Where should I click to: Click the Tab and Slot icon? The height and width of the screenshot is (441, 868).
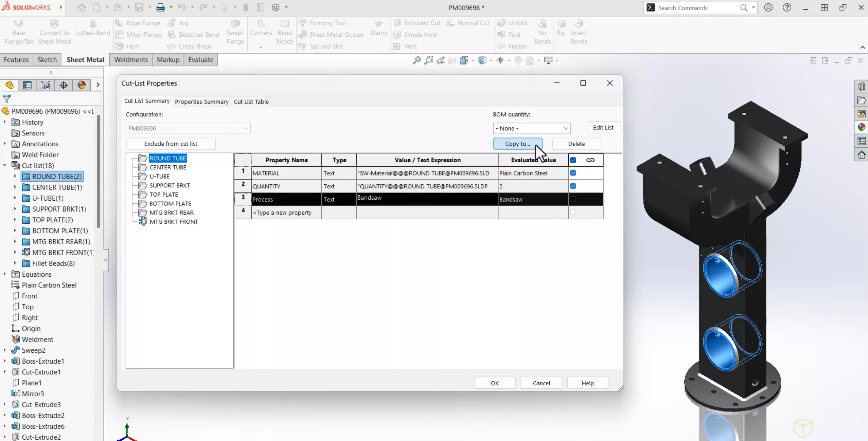coord(304,46)
